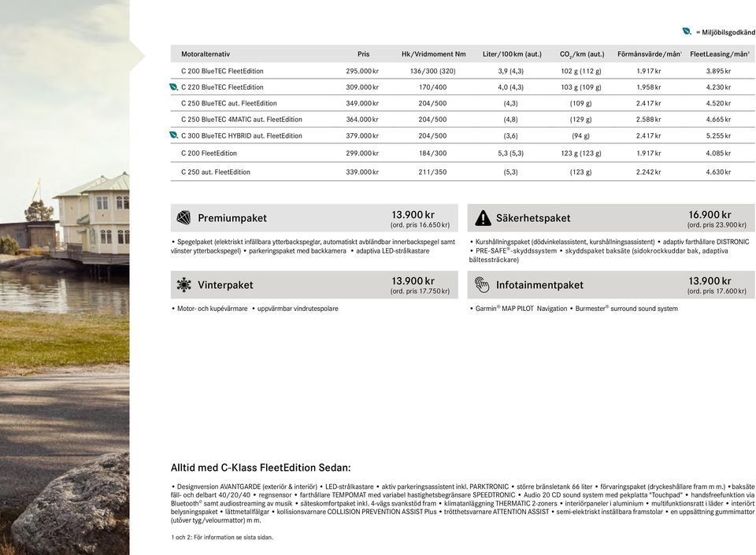Click the lakeside house photo
The image size is (756, 555).
coord(65,277)
